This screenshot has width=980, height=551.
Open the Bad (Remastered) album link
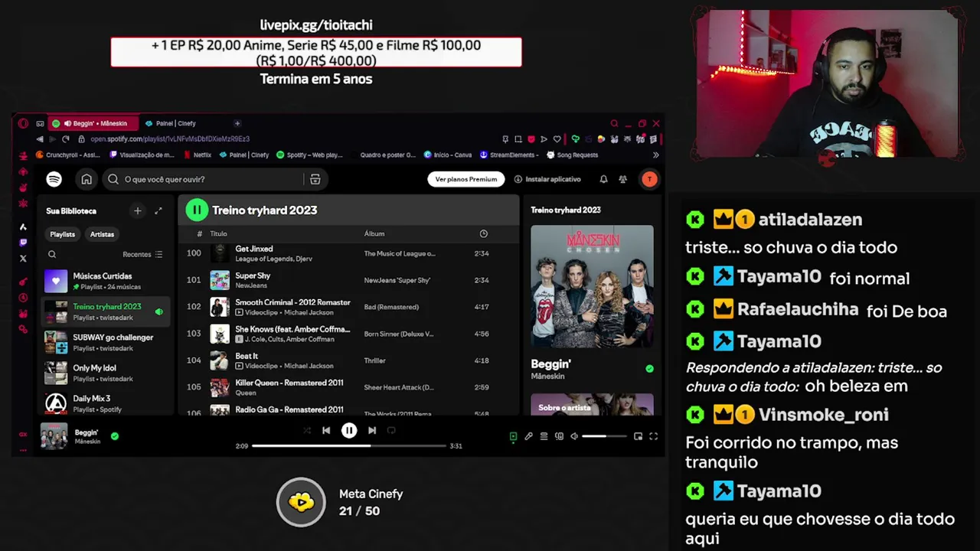391,307
